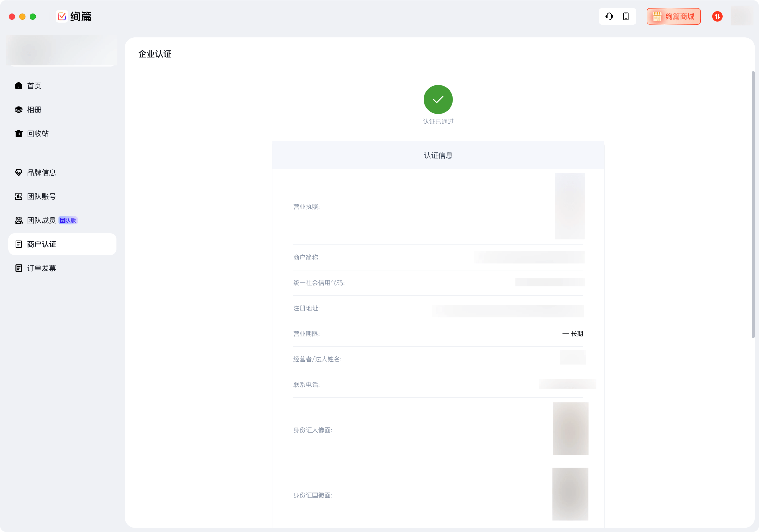Screen dimensions: 759x532
Task: Click the blurred account card in sidebar
Action: 62,51
